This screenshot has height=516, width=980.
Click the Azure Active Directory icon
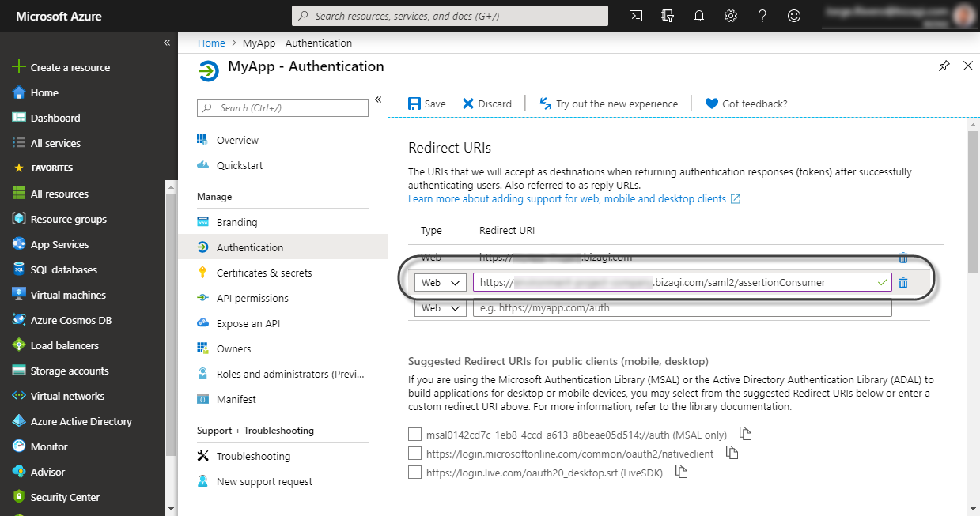(x=19, y=421)
